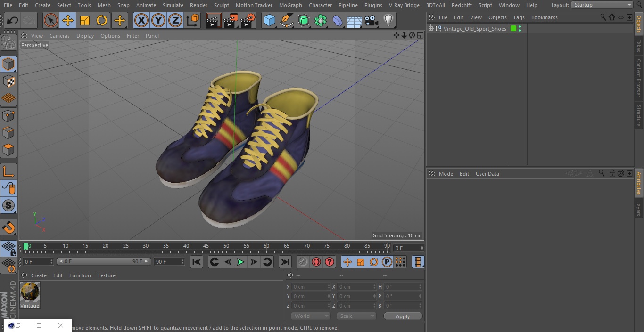Toggle X axis lock
Screen dimensions: 644x332
141,20
